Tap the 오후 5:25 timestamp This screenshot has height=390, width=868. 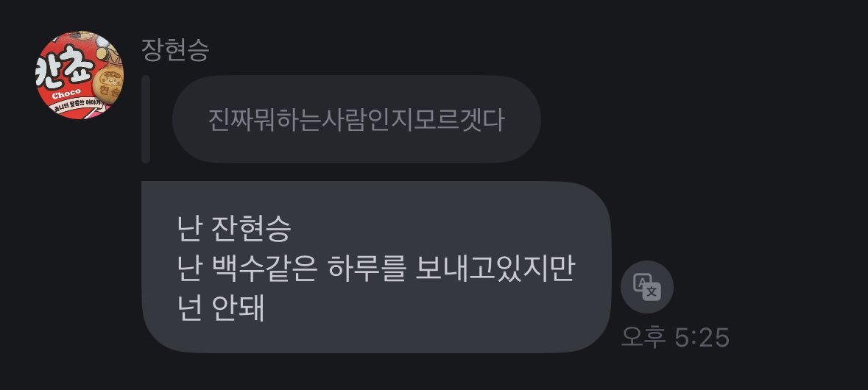coord(675,337)
